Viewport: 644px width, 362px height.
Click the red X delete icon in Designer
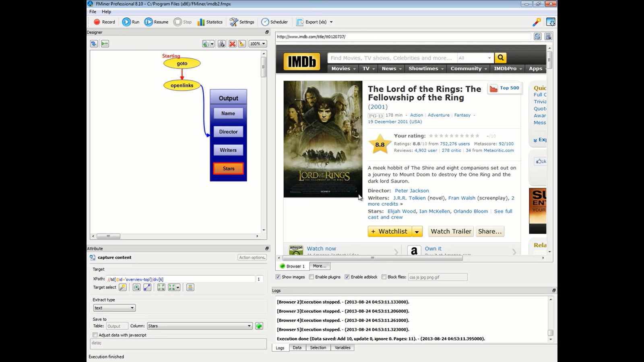(x=232, y=44)
